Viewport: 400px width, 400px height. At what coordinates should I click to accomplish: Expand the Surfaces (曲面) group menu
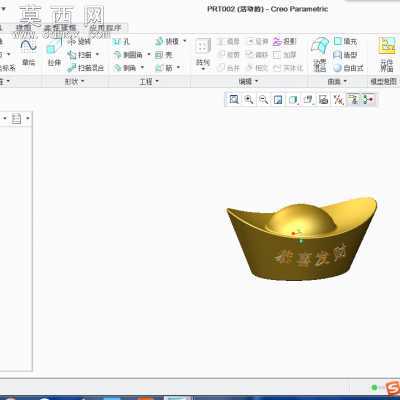(337, 81)
